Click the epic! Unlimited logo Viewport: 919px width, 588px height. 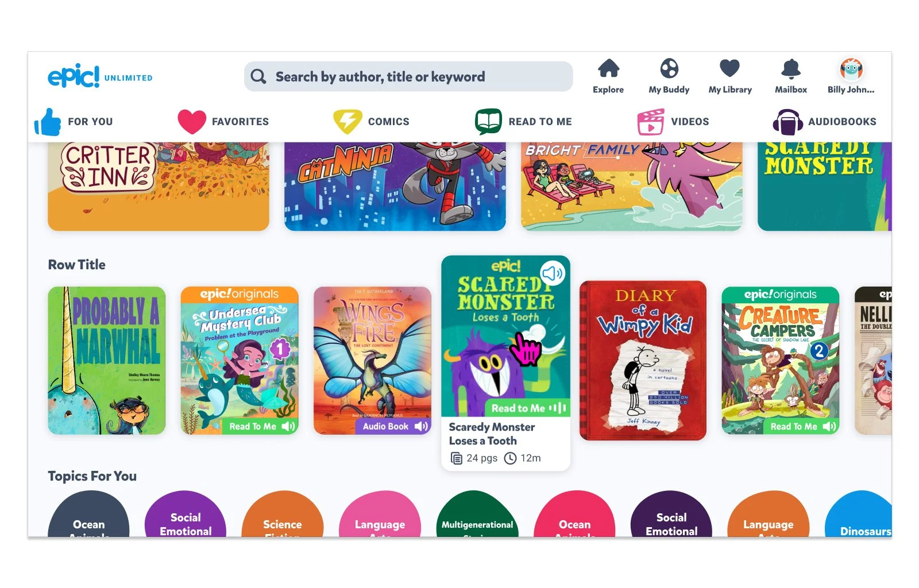pos(100,76)
